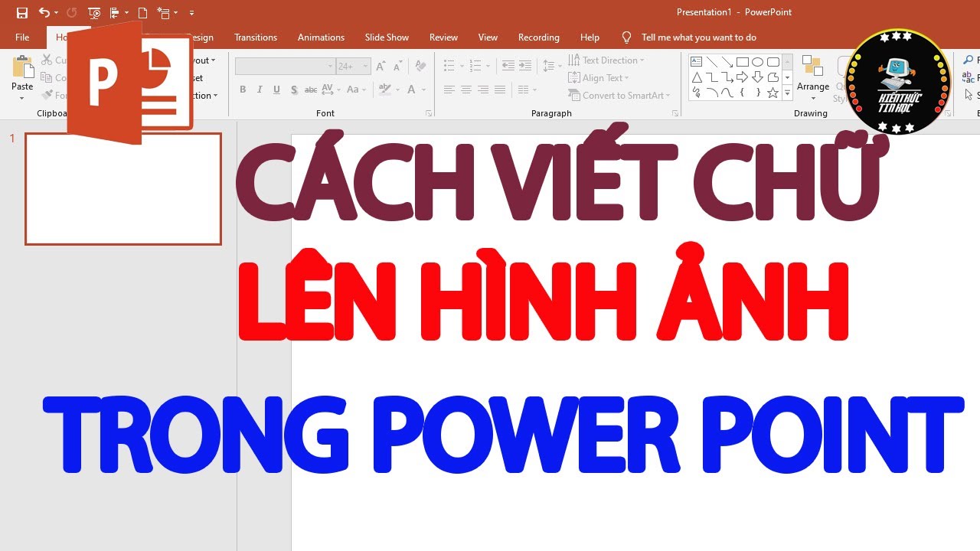The image size is (980, 551).
Task: Toggle Italic formatting
Action: click(x=260, y=90)
